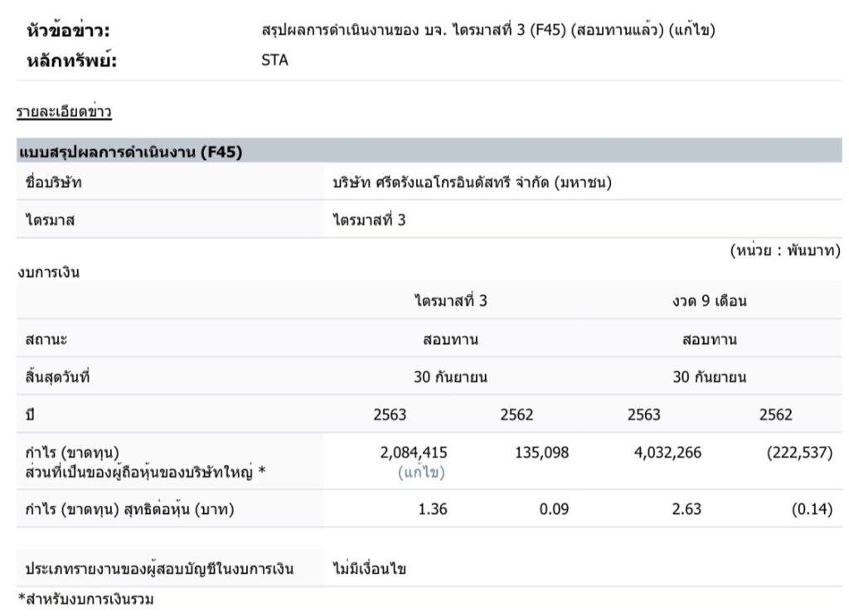Image resolution: width=849 pixels, height=616 pixels.
Task: Click the per share loss value (0.14)
Action: click(x=812, y=509)
